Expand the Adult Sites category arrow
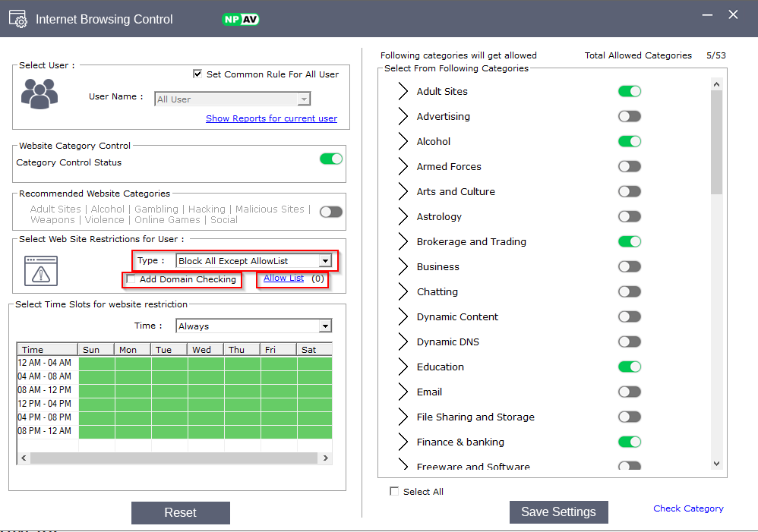Image resolution: width=758 pixels, height=532 pixels. (x=403, y=92)
